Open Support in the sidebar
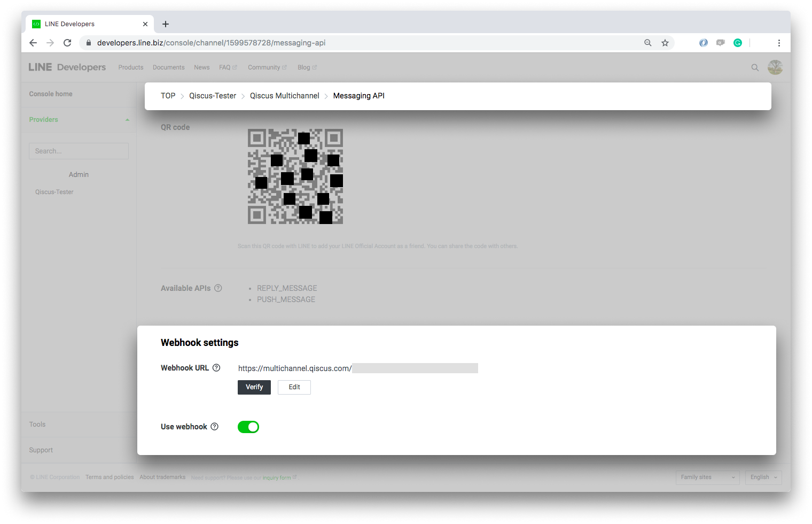The height and width of the screenshot is (524, 812). [x=41, y=450]
